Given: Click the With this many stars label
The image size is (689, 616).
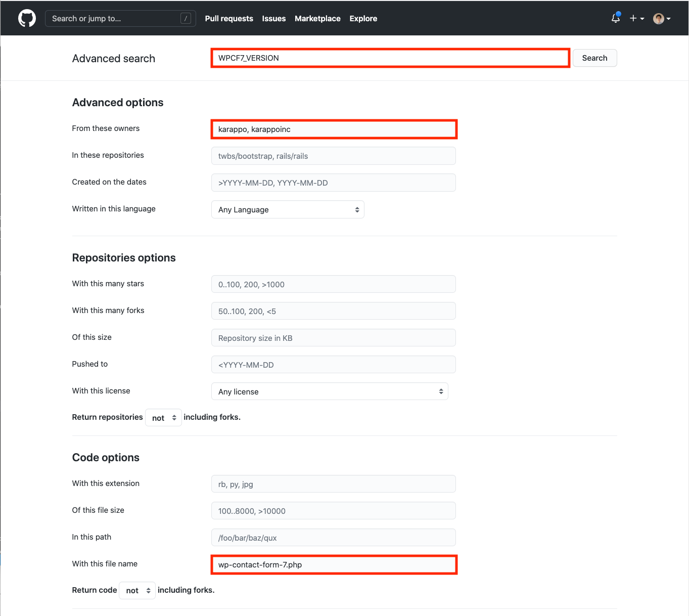Looking at the screenshot, I should [108, 284].
